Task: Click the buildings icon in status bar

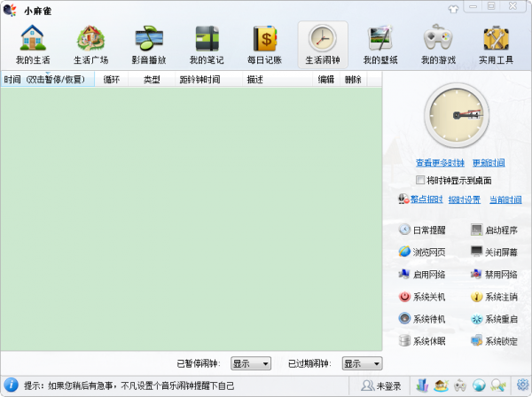Action: [x=422, y=385]
